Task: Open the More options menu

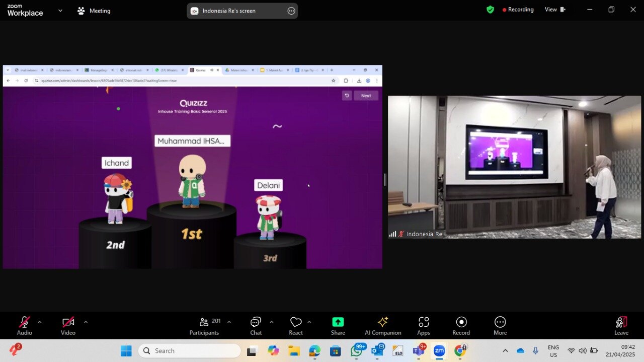Action: click(x=500, y=325)
